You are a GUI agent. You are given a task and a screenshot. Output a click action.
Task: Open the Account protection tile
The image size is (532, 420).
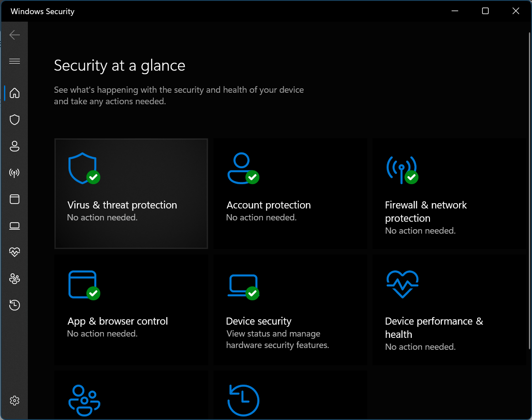(290, 193)
